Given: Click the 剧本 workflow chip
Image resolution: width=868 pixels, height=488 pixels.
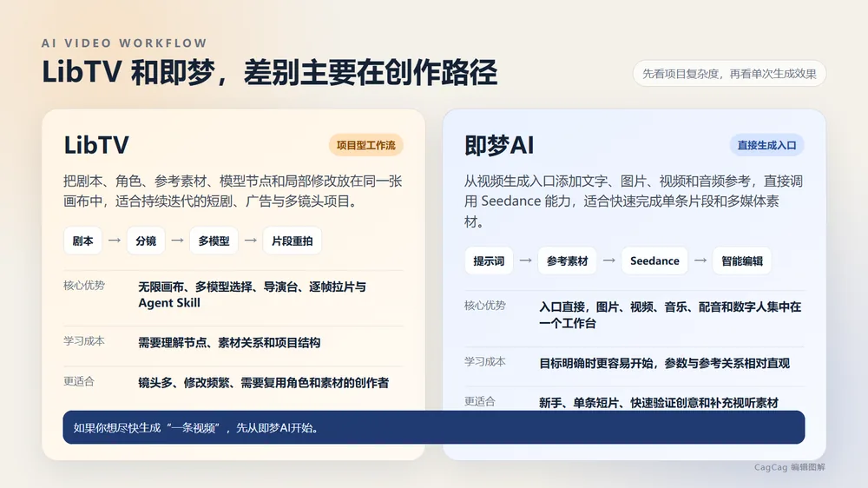Looking at the screenshot, I should [x=82, y=241].
